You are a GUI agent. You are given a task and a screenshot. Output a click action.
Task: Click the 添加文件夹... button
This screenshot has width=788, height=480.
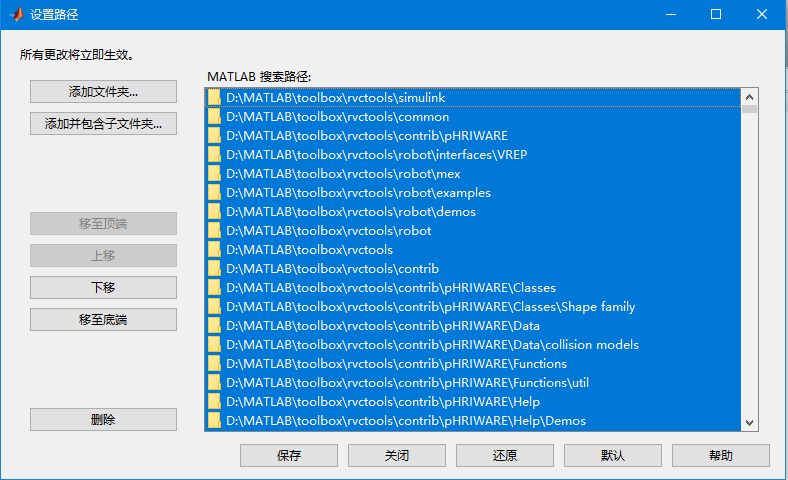[104, 91]
